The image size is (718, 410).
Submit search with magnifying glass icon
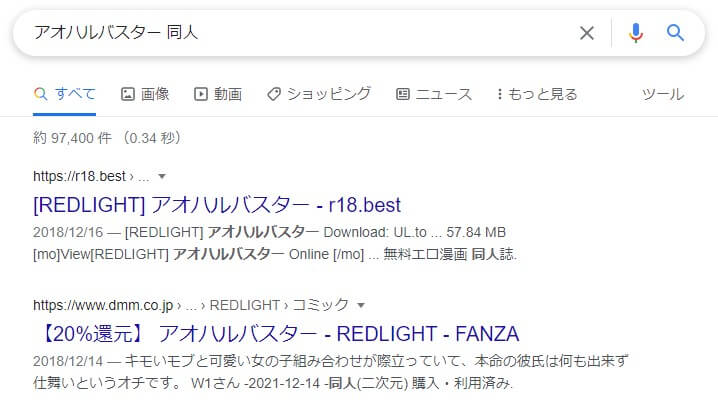(675, 33)
